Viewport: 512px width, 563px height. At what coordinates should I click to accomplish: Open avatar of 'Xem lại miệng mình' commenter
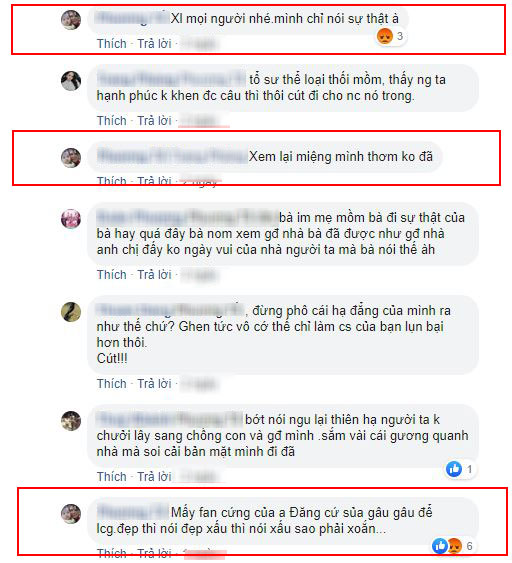coord(71,158)
